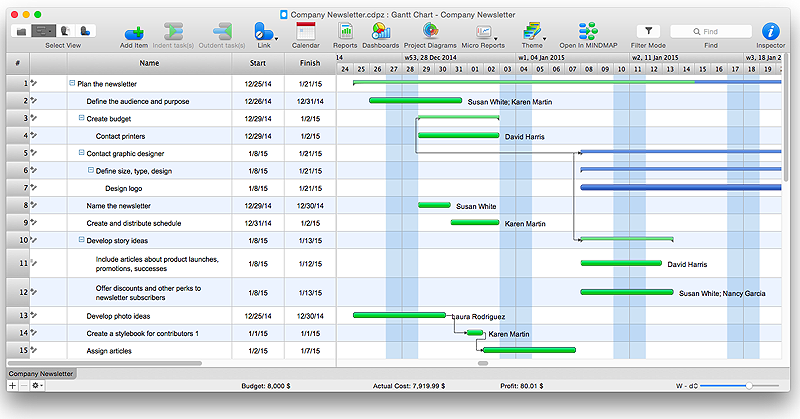Click the Start column header

(x=258, y=63)
